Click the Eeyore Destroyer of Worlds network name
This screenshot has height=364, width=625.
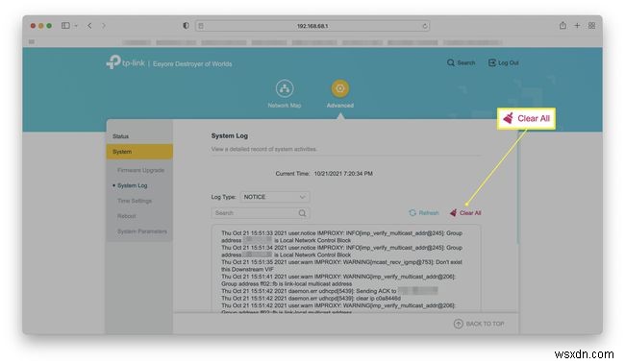(x=192, y=63)
